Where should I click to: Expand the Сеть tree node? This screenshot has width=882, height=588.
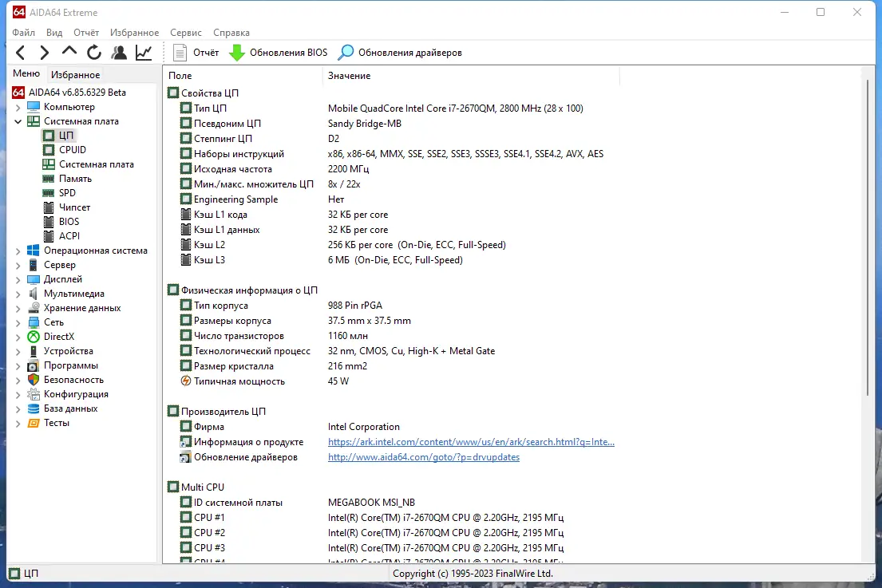(x=18, y=322)
